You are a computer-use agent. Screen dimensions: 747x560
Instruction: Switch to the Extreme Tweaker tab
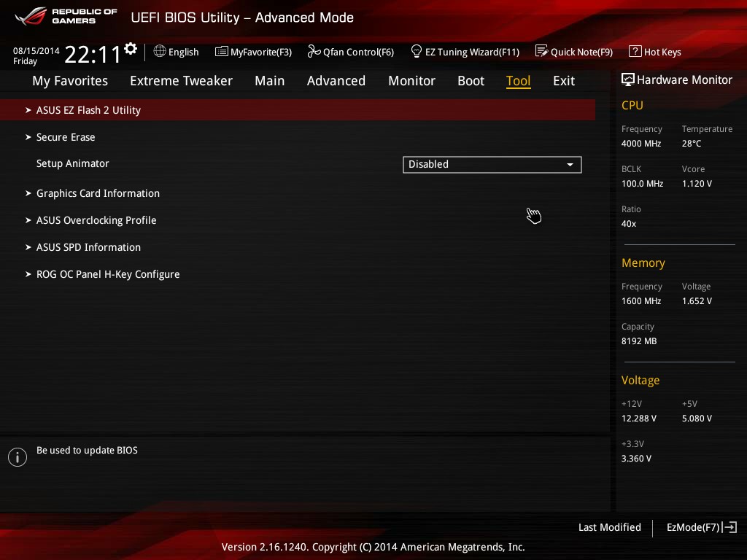(x=181, y=81)
